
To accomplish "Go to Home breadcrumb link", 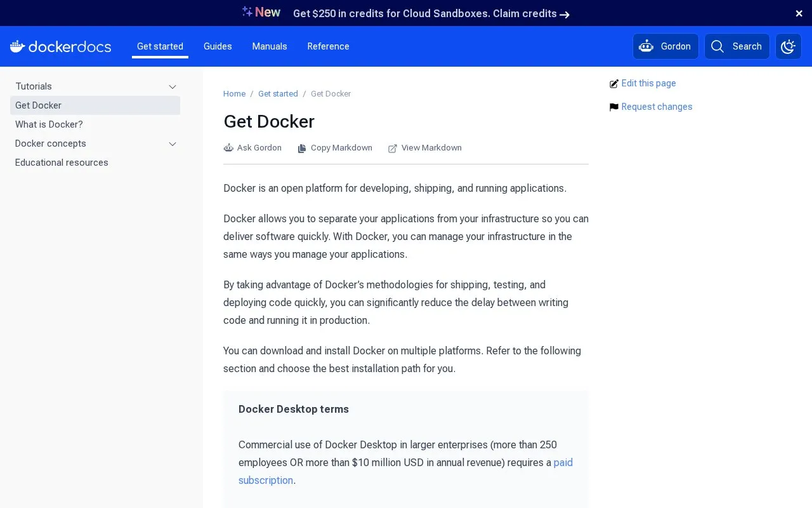I will (234, 94).
